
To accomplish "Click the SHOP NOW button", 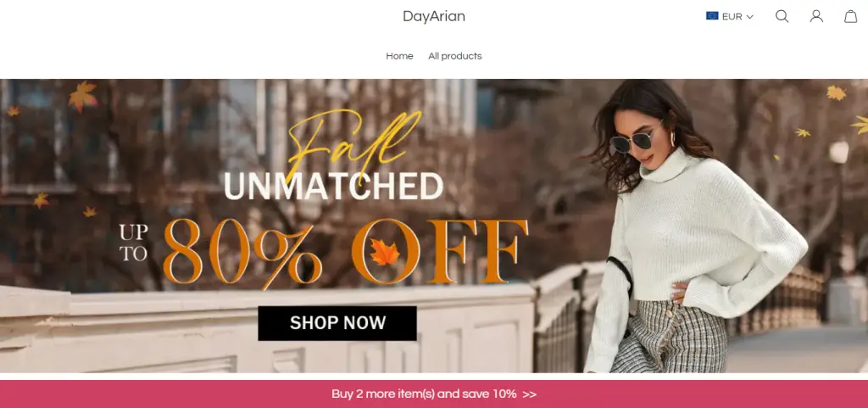I will pos(337,323).
